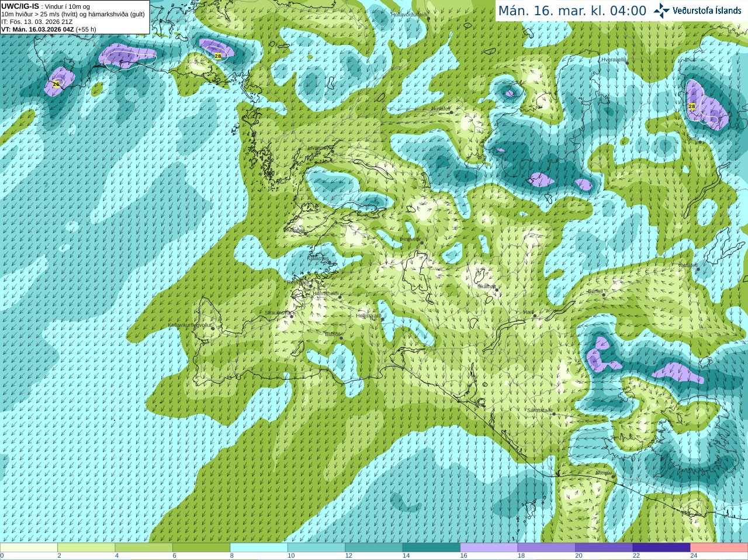Click the Húsafell station label

441,109
